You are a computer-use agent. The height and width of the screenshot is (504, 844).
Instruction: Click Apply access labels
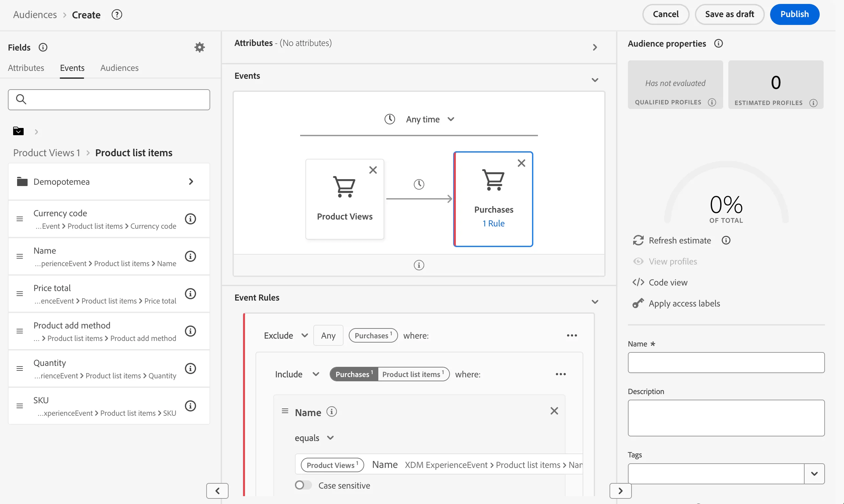676,303
